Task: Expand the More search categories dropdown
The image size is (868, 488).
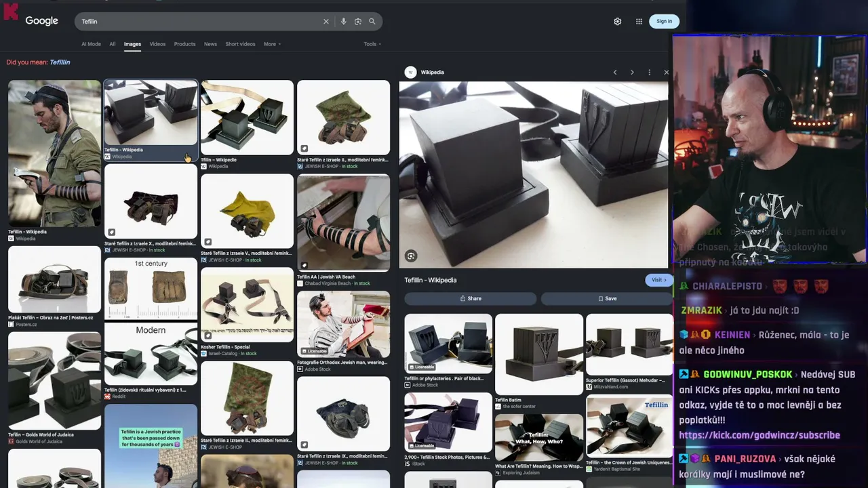Action: (272, 44)
